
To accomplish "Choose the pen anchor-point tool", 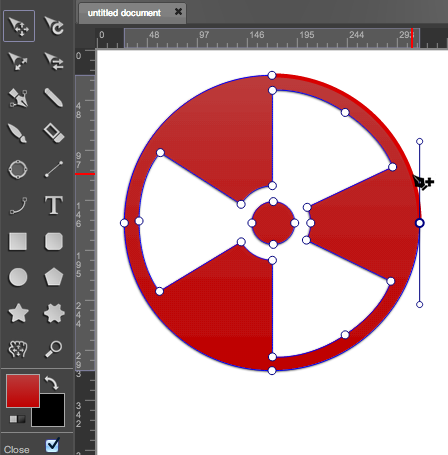I will 18,98.
